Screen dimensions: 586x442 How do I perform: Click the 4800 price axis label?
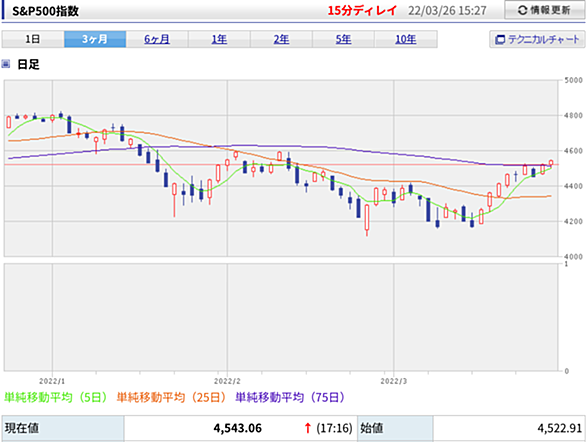pos(573,116)
